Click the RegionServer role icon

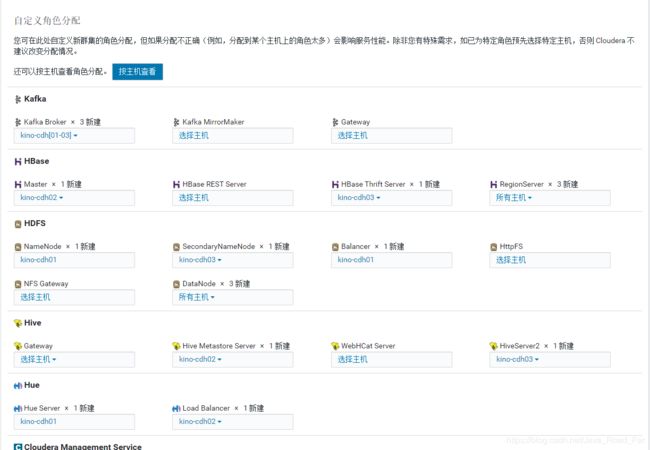pyautogui.click(x=494, y=184)
